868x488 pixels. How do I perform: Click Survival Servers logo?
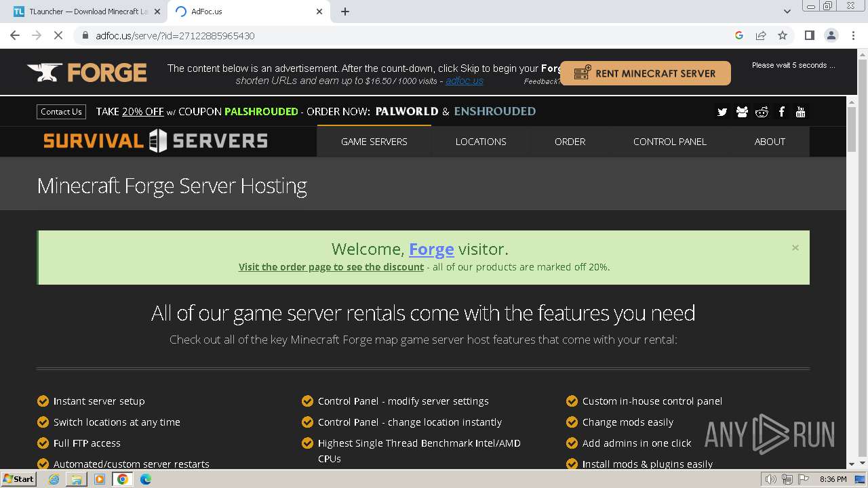click(155, 140)
